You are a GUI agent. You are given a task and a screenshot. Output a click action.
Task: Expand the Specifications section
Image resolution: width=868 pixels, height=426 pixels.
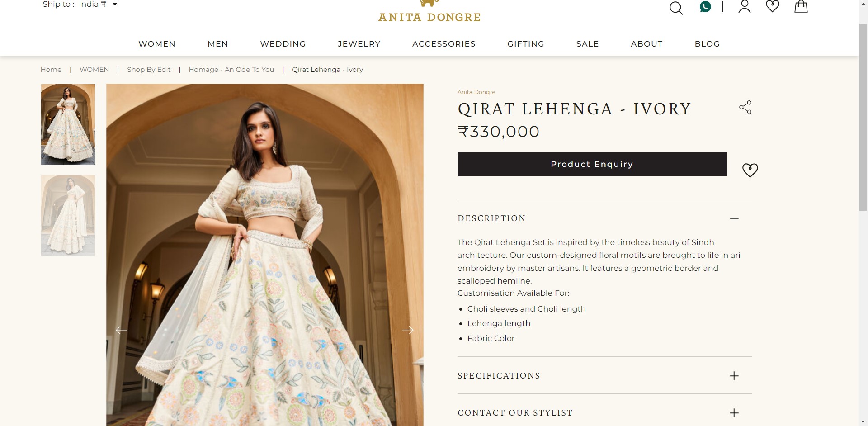click(605, 376)
